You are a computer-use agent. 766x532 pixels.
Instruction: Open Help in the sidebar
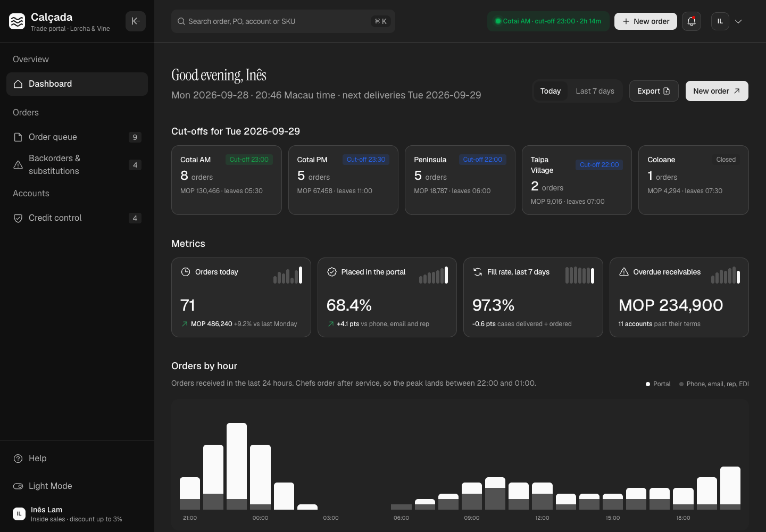point(77,459)
